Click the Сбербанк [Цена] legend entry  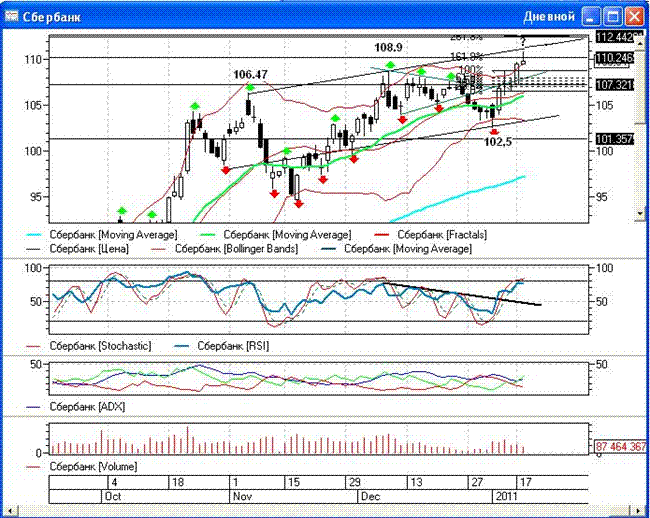tap(77, 249)
